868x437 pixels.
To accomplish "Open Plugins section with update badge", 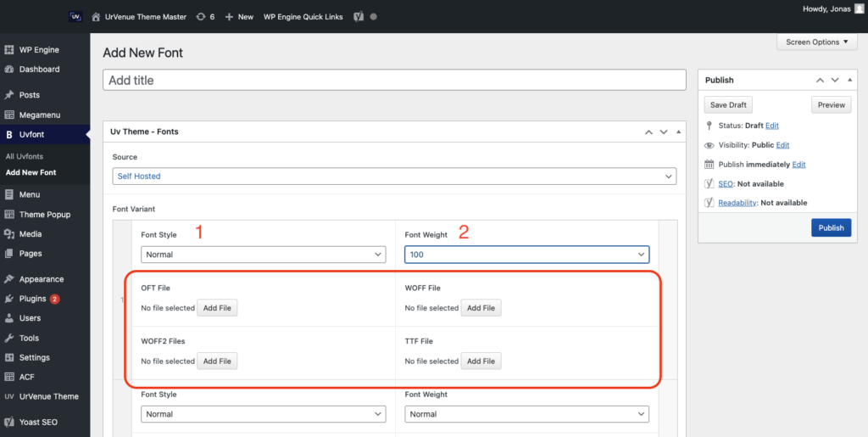I will click(32, 299).
